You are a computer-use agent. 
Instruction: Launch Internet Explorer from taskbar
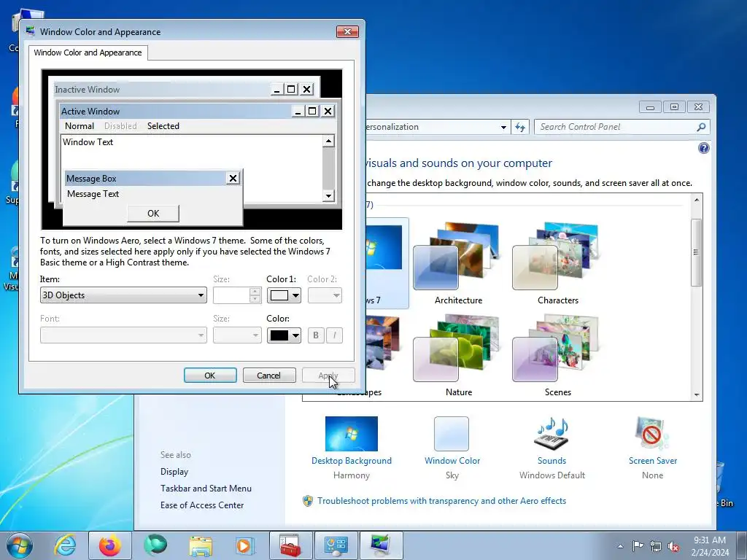click(x=65, y=545)
